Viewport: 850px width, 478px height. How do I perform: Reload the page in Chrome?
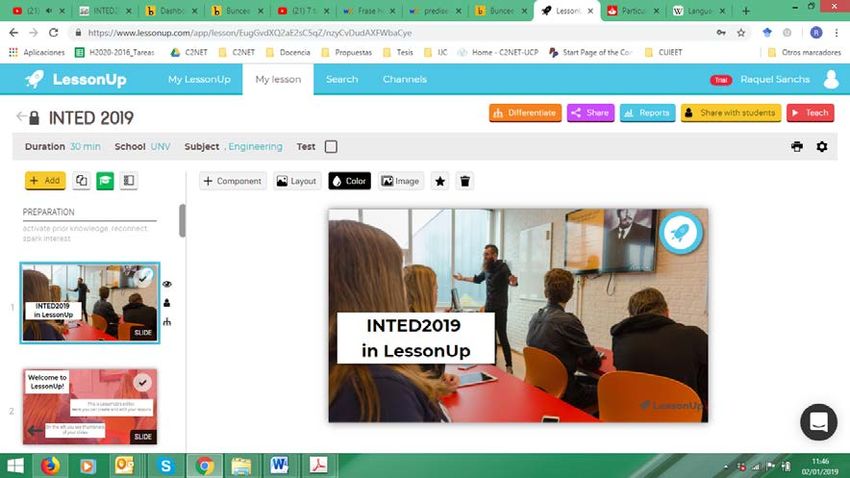pyautogui.click(x=53, y=33)
